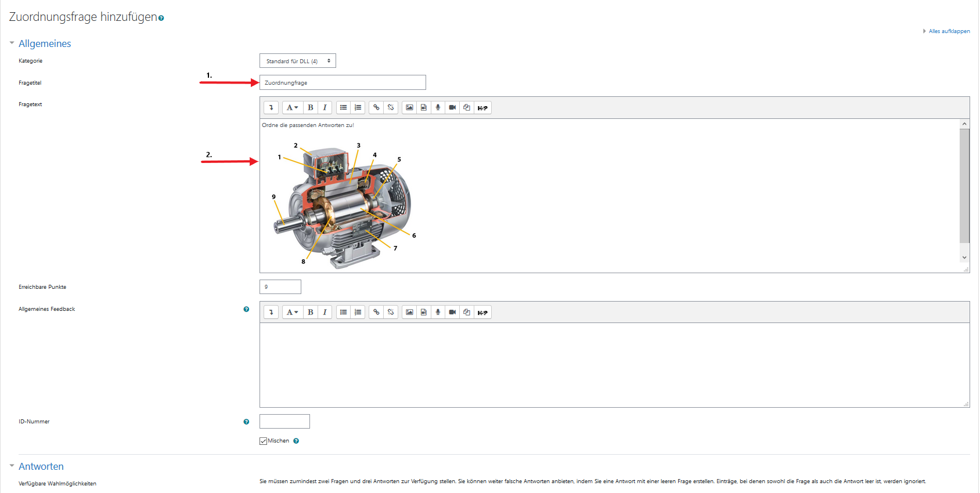Click the Fragetext editor's vertical scrollbar
The height and width of the screenshot is (493, 980).
click(964, 186)
